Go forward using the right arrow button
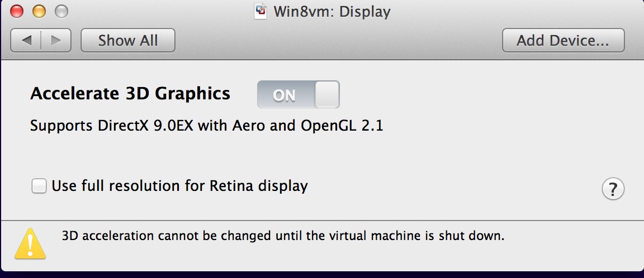Screen dimensions: 644x278 coord(56,40)
